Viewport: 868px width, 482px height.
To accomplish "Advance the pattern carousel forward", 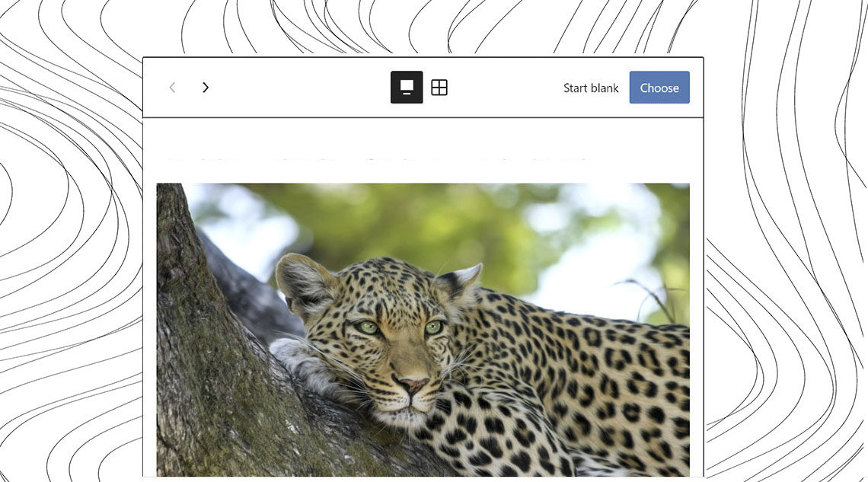I will pos(205,88).
